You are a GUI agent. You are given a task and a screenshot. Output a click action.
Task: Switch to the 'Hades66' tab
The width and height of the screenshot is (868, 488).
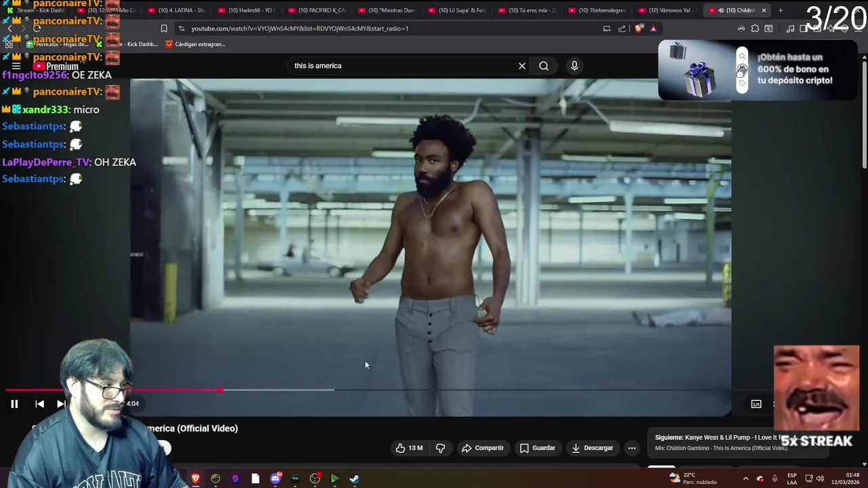point(247,10)
